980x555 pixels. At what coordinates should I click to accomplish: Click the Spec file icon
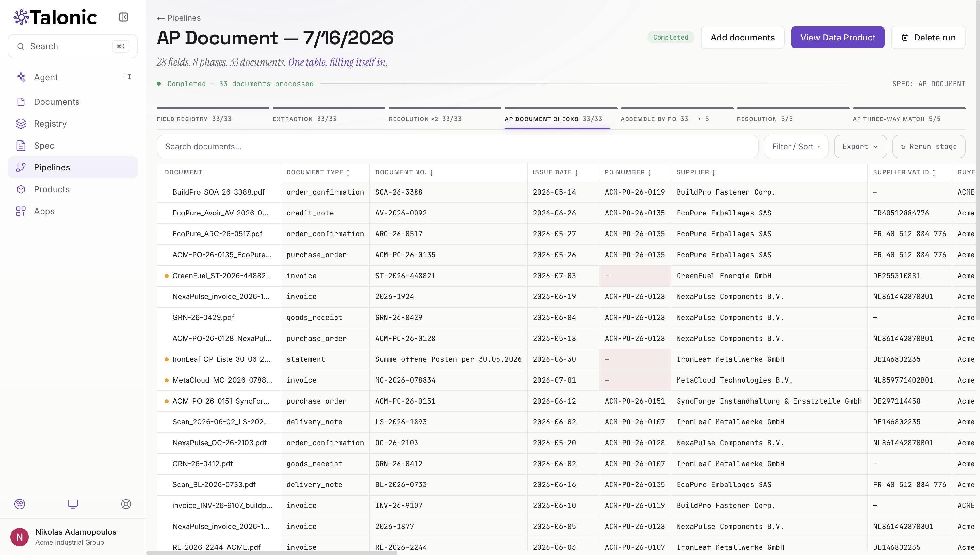coord(21,146)
